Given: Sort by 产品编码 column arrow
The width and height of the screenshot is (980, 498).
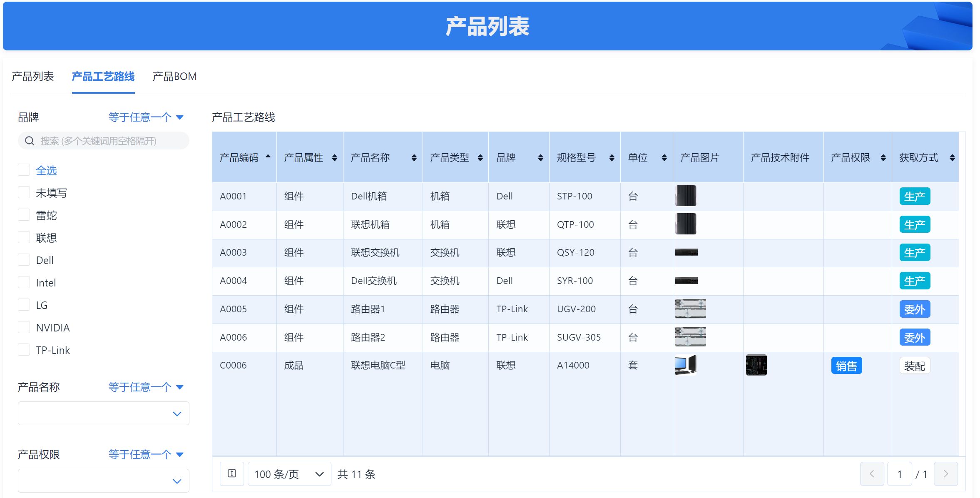Looking at the screenshot, I should point(268,157).
